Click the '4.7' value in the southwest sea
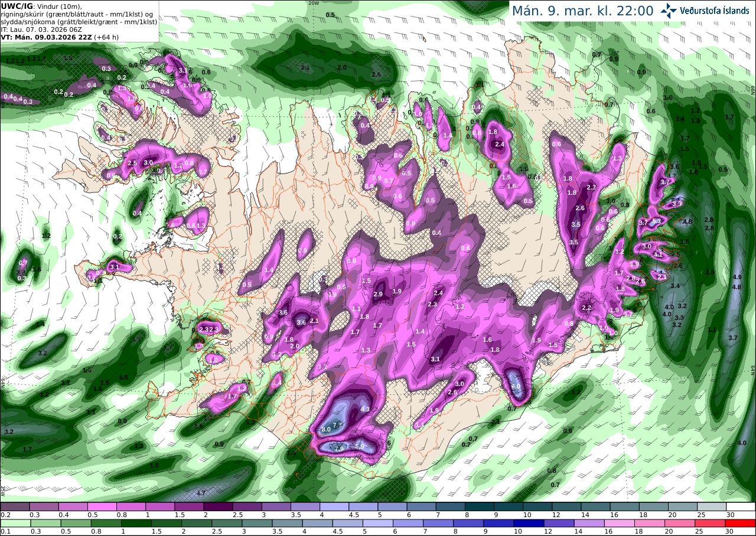Screen dimensions: 756x536 [200, 493]
